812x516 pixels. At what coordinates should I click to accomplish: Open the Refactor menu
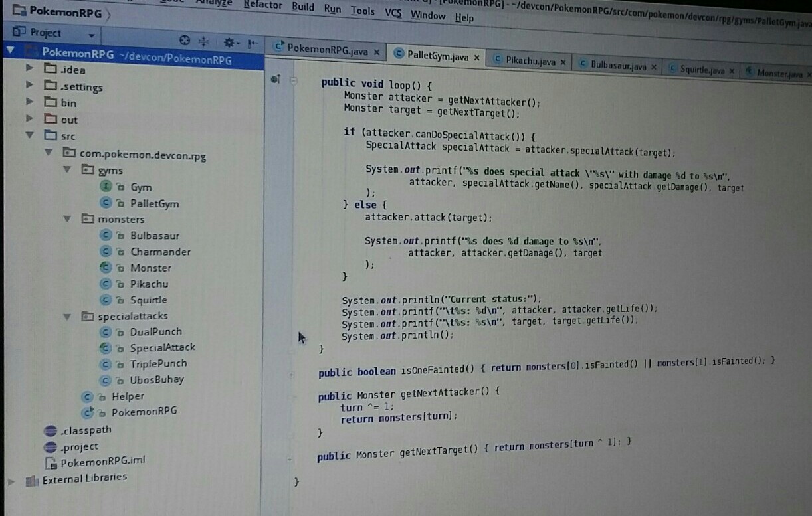[262, 5]
